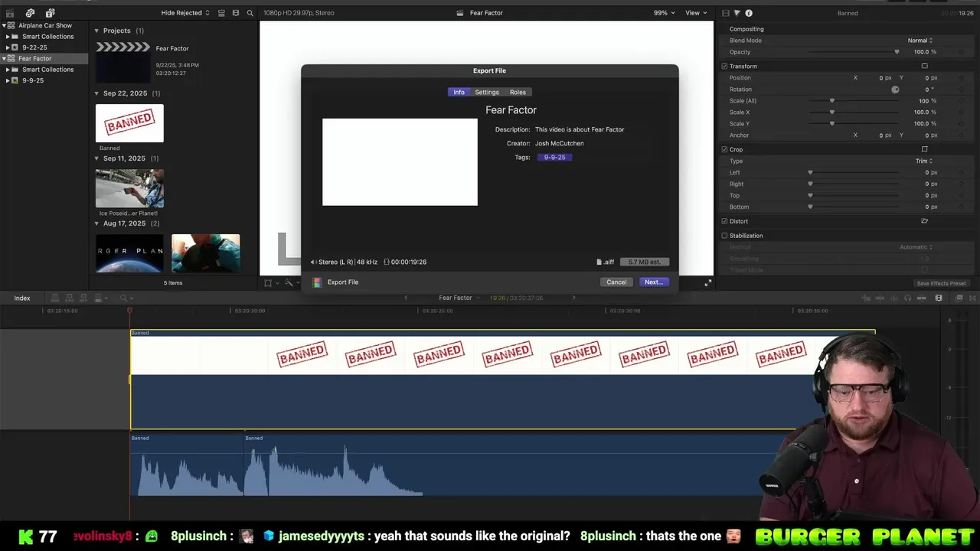This screenshot has height=551, width=980.
Task: Toggle clip grouping appearance icon in browser
Action: tap(221, 13)
